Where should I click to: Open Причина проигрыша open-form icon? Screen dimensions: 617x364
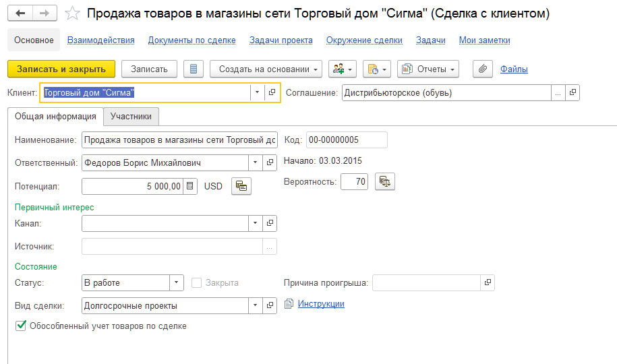488,282
